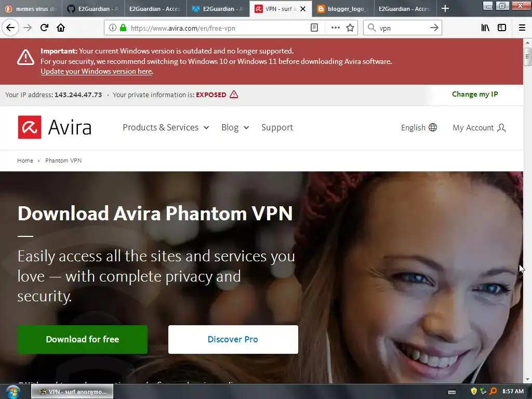Click the globe icon next to English
This screenshot has height=399, width=532.
pos(433,127)
